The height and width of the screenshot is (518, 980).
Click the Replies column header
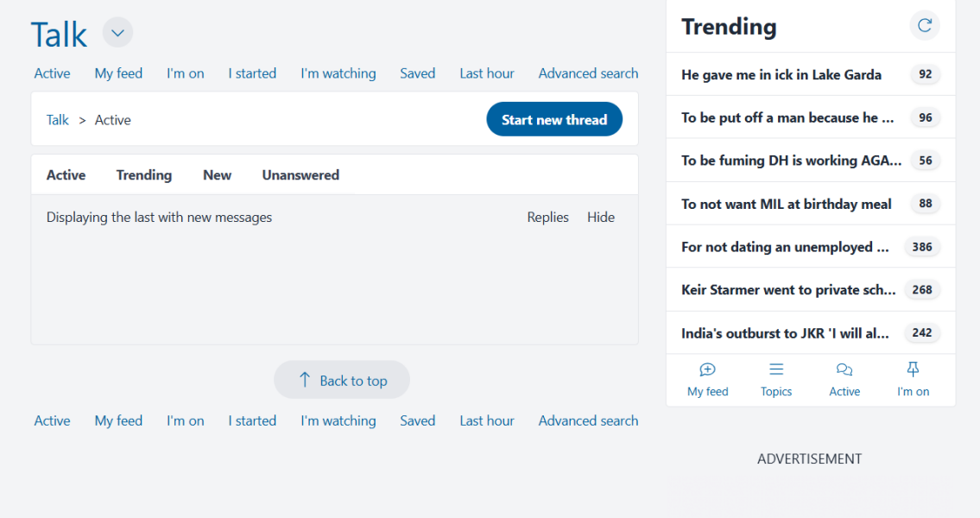[x=547, y=218]
